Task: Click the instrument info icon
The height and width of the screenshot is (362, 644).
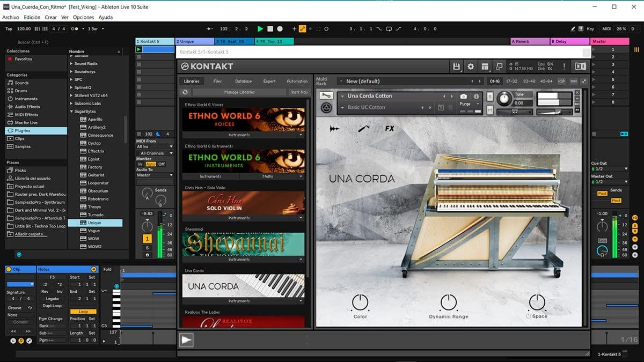Action: (x=475, y=97)
